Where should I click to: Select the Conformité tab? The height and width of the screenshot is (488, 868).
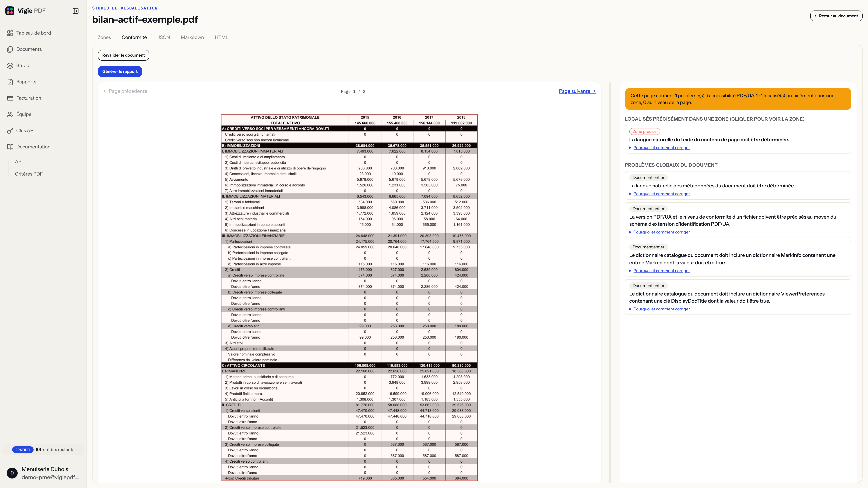pyautogui.click(x=134, y=37)
